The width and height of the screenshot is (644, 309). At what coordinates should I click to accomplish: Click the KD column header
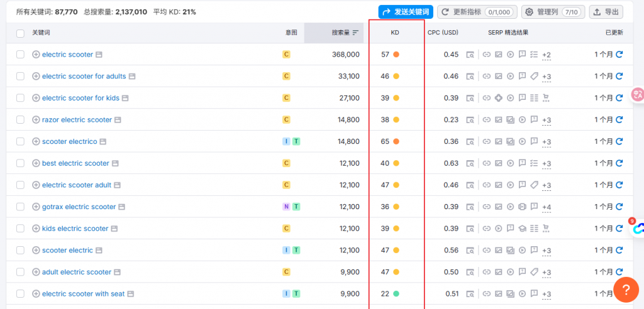click(x=395, y=33)
